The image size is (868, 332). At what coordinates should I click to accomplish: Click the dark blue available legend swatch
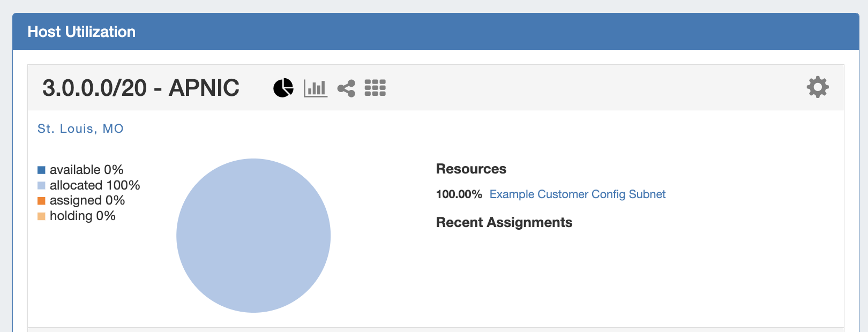pos(41,170)
